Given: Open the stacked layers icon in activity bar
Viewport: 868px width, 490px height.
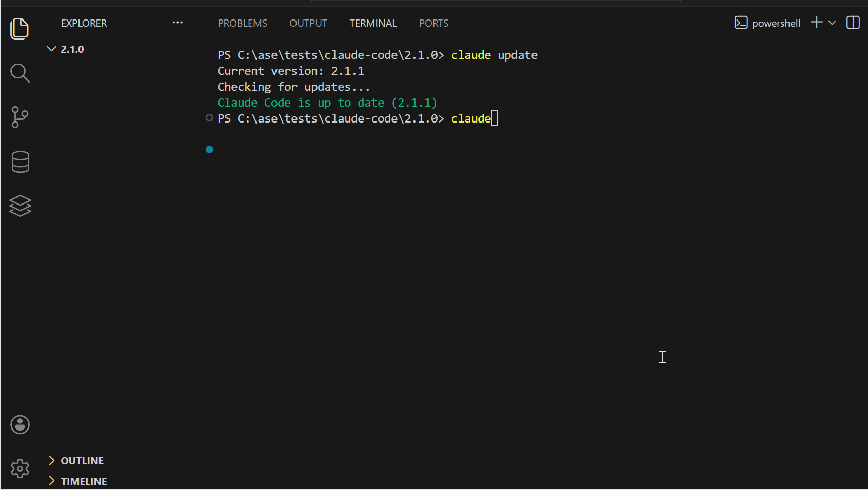Looking at the screenshot, I should click(20, 206).
